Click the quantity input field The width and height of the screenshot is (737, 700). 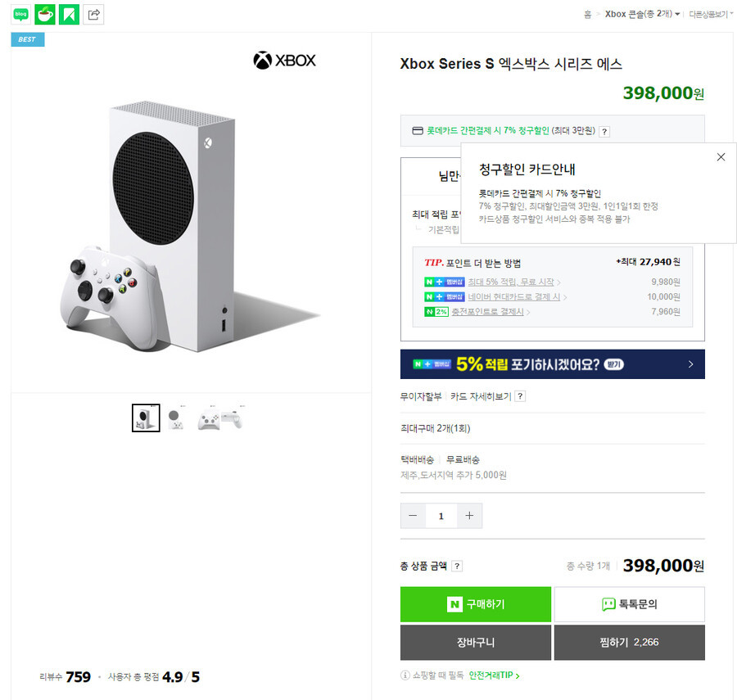coord(441,516)
